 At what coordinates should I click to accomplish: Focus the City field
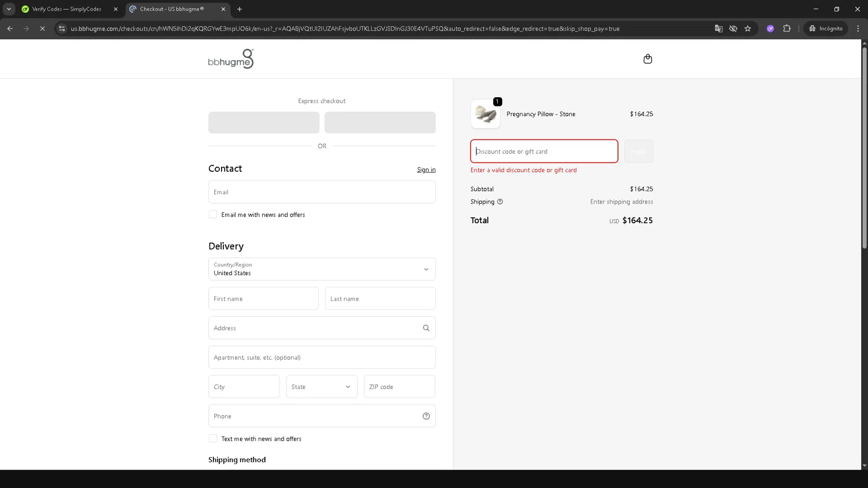point(244,387)
